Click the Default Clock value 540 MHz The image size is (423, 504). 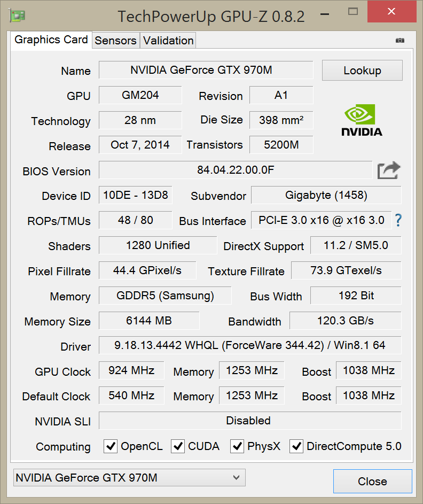(x=132, y=396)
